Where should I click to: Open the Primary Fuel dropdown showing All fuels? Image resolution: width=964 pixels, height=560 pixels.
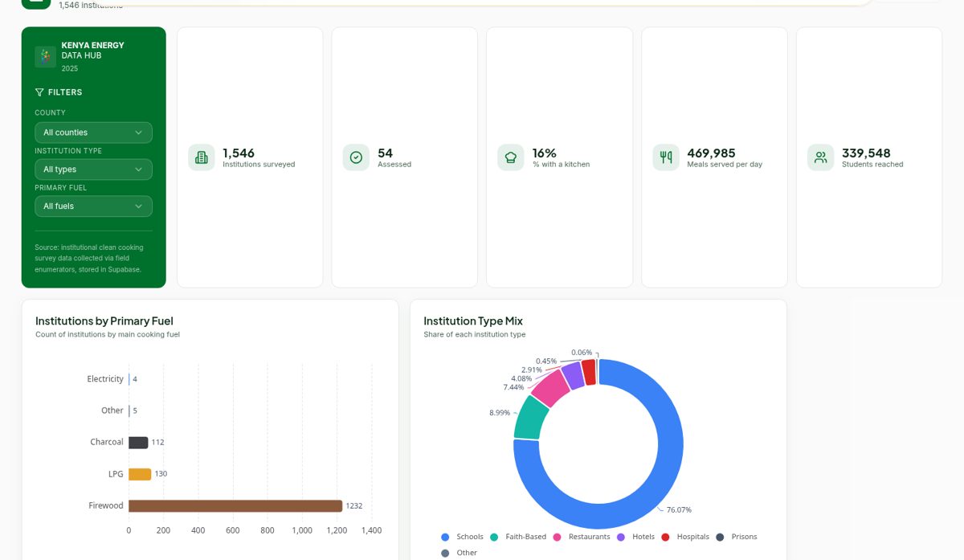pyautogui.click(x=93, y=206)
